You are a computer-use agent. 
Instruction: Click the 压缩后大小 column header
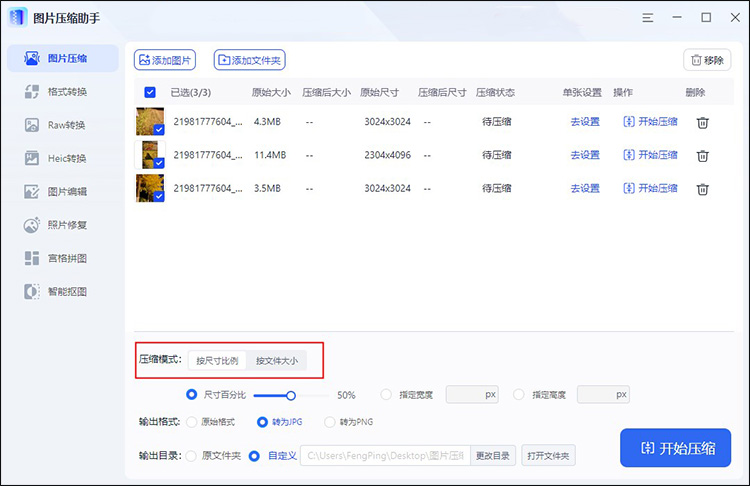(326, 92)
